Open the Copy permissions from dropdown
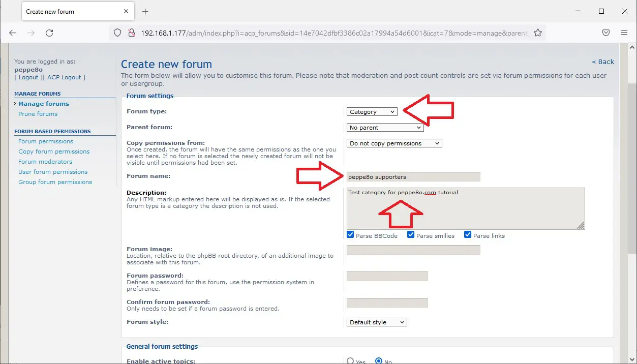The width and height of the screenshot is (637, 364). pos(395,143)
